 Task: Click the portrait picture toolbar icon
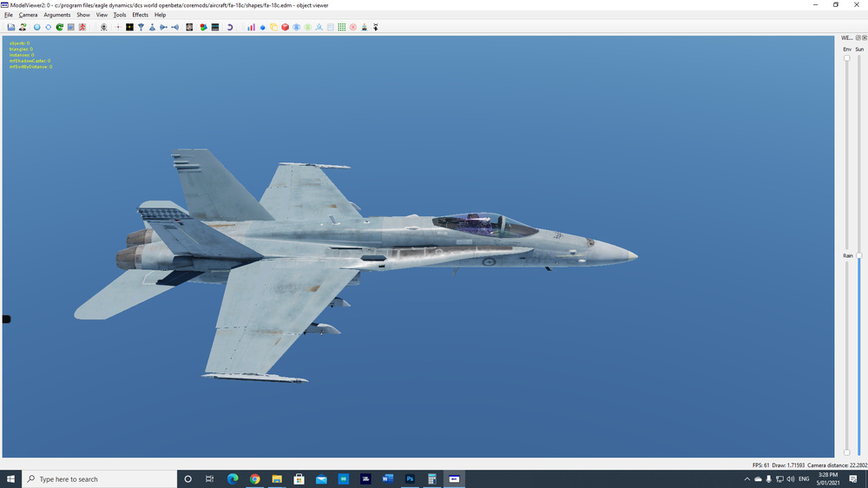point(189,27)
